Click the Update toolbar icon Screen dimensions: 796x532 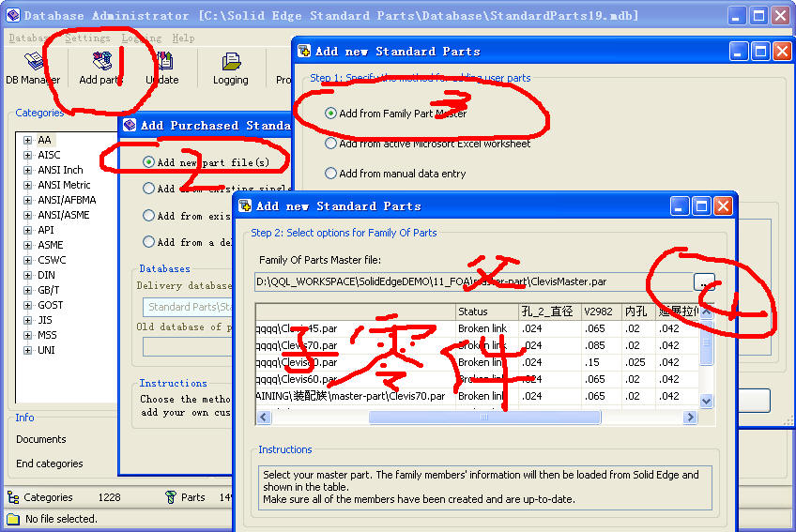pyautogui.click(x=164, y=61)
